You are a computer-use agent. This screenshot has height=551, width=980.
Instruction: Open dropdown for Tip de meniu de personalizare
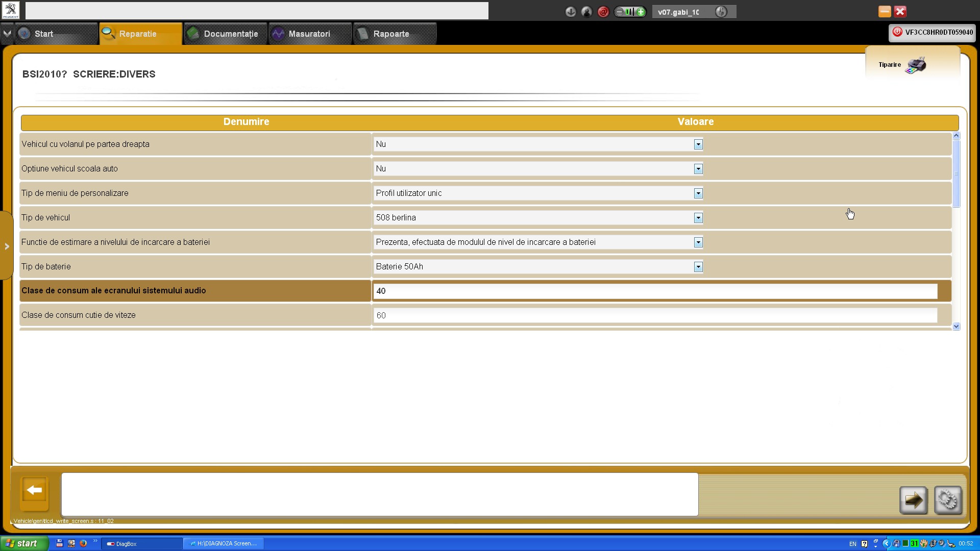(698, 193)
